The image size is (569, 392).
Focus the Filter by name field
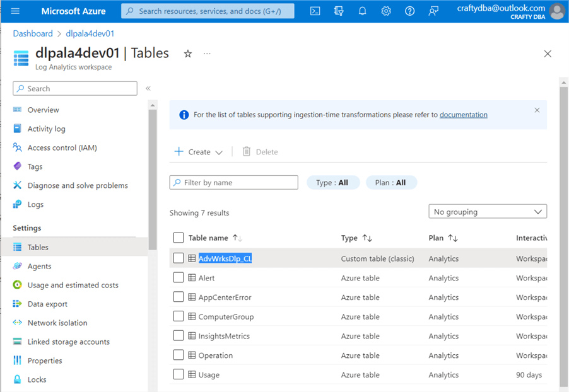coord(233,182)
